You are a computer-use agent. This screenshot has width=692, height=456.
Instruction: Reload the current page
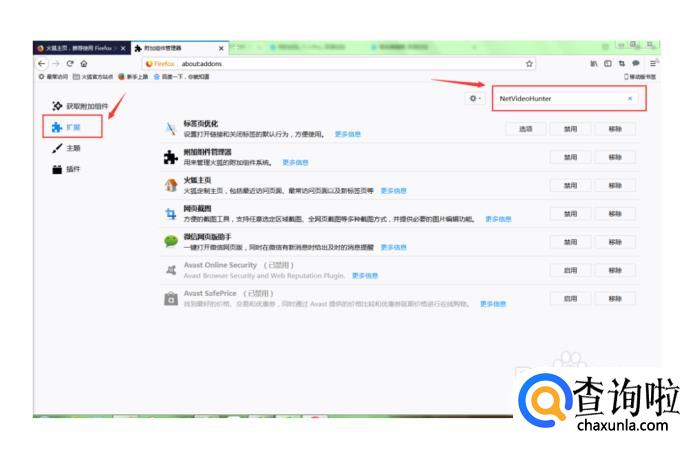coord(70,64)
